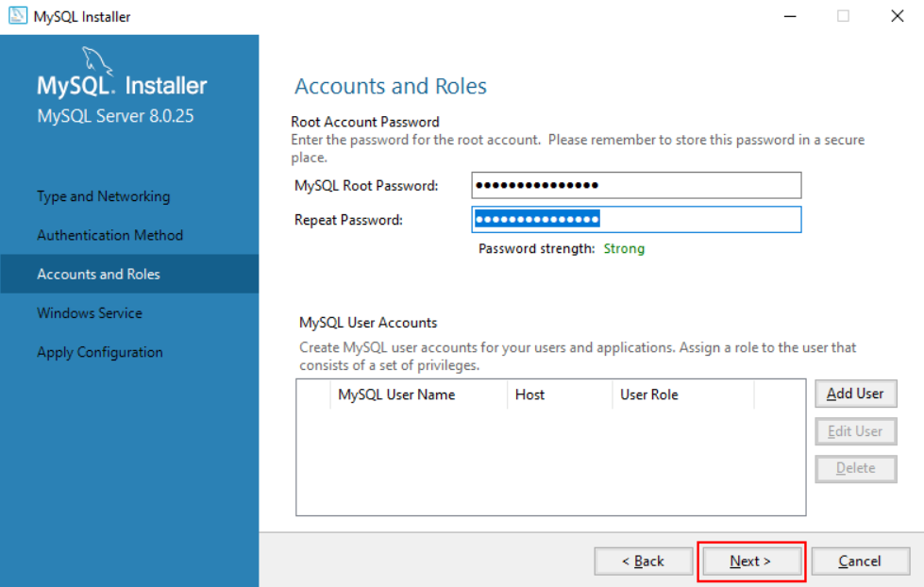Minimize the MySQL Installer window
Screen dimensions: 924x587
pos(790,16)
